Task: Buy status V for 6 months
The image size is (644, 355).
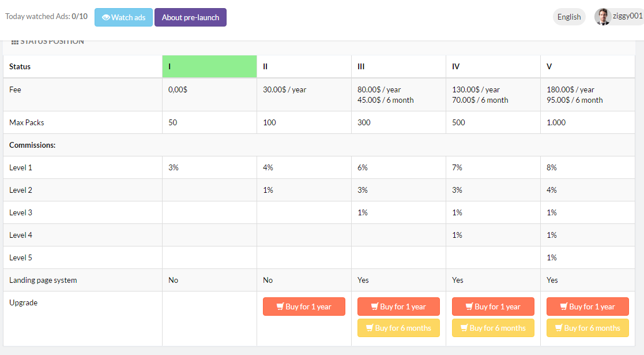Action: pos(587,328)
